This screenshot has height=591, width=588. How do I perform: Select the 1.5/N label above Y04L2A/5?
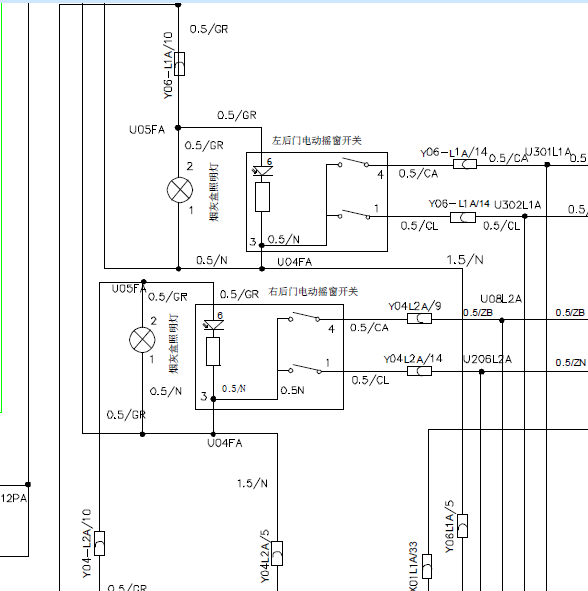[x=252, y=483]
